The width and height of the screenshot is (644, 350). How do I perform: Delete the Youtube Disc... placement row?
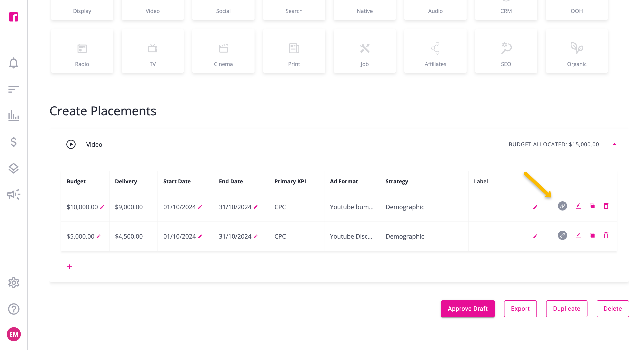coord(606,235)
